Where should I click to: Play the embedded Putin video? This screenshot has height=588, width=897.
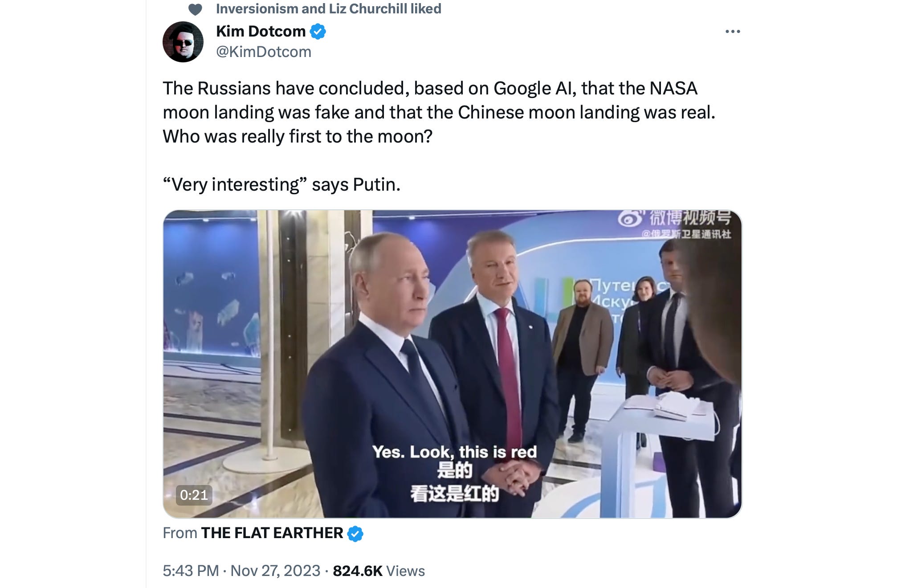click(x=453, y=364)
